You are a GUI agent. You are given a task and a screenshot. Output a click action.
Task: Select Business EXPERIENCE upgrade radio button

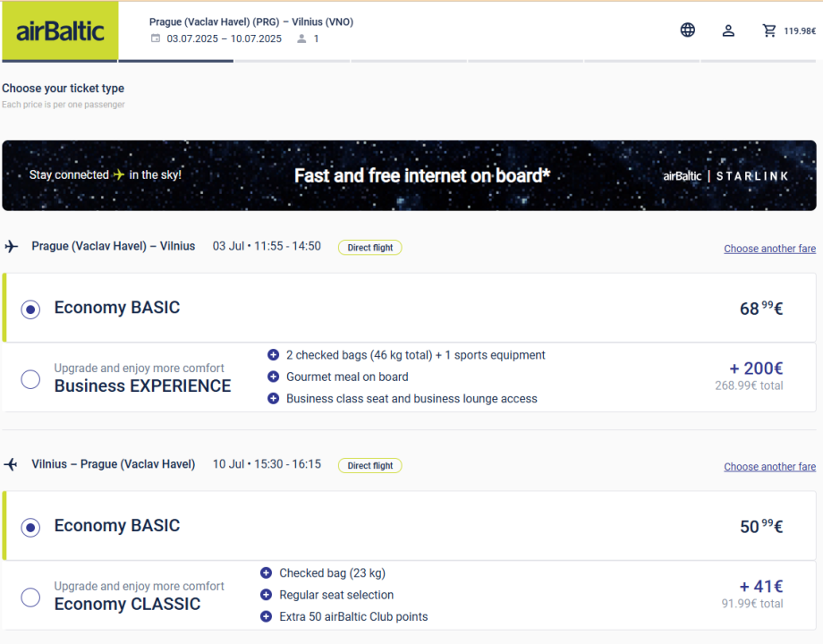pos(30,379)
